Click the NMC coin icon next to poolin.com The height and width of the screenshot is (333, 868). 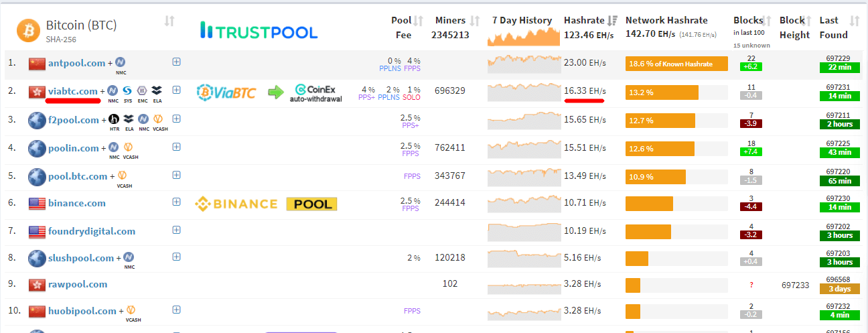[113, 147]
